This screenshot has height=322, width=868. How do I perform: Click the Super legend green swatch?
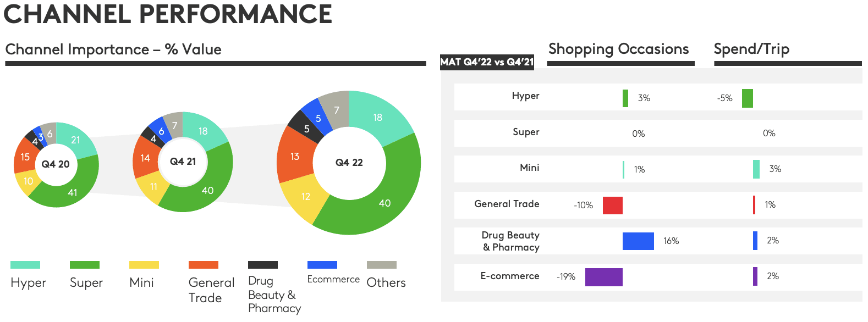coord(85,265)
